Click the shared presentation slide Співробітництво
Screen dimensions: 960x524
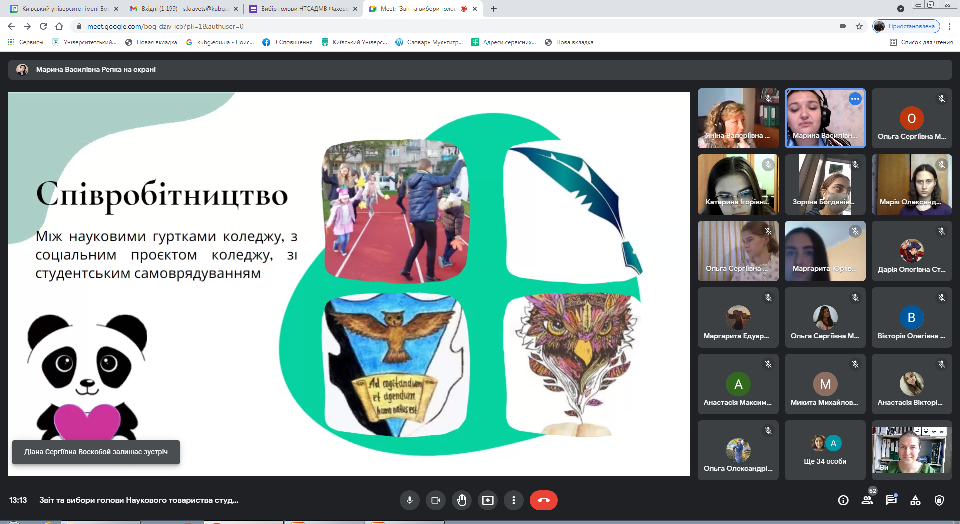pos(349,284)
